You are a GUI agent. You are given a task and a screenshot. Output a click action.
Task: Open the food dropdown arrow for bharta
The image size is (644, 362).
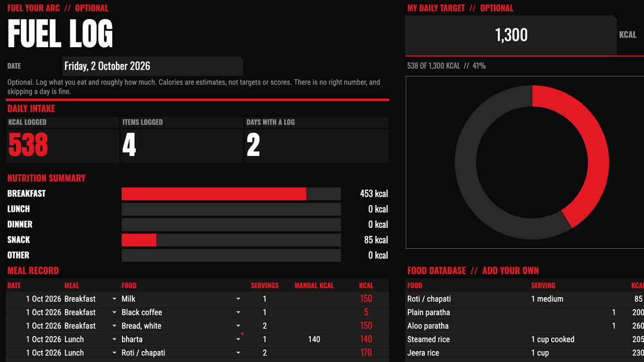pos(238,339)
